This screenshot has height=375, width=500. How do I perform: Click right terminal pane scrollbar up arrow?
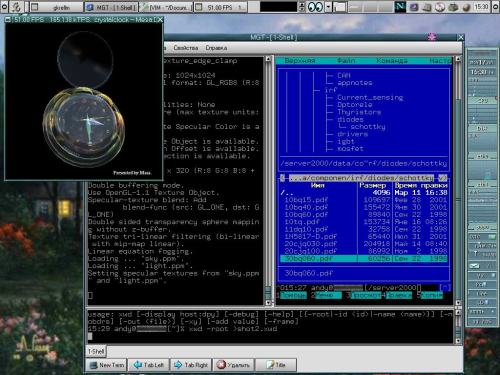click(x=458, y=59)
